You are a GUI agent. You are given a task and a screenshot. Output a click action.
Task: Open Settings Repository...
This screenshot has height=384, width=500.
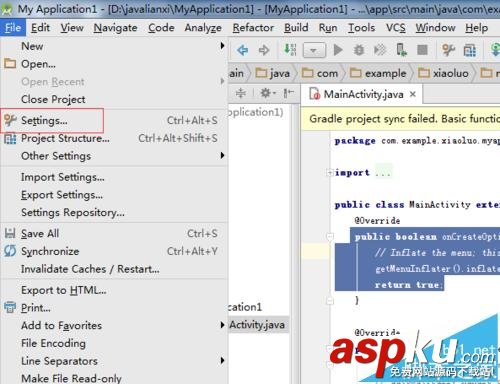pyautogui.click(x=114, y=212)
